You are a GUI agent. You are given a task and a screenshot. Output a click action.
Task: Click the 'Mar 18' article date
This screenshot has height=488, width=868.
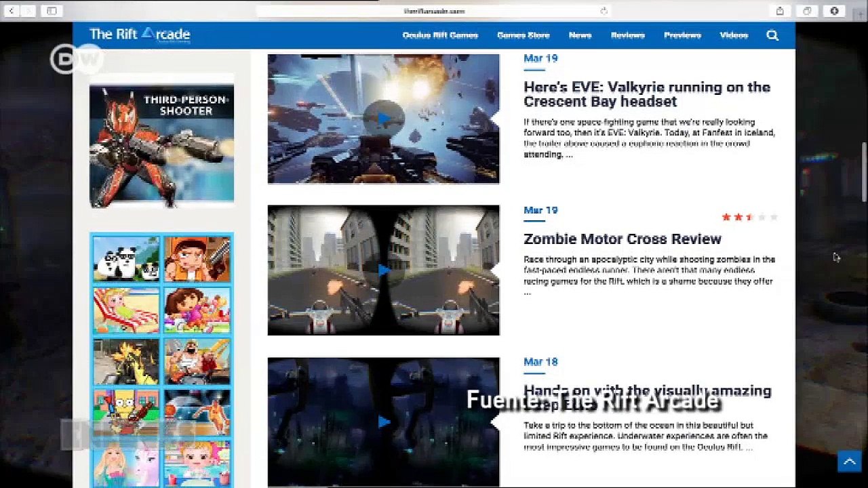click(x=540, y=362)
